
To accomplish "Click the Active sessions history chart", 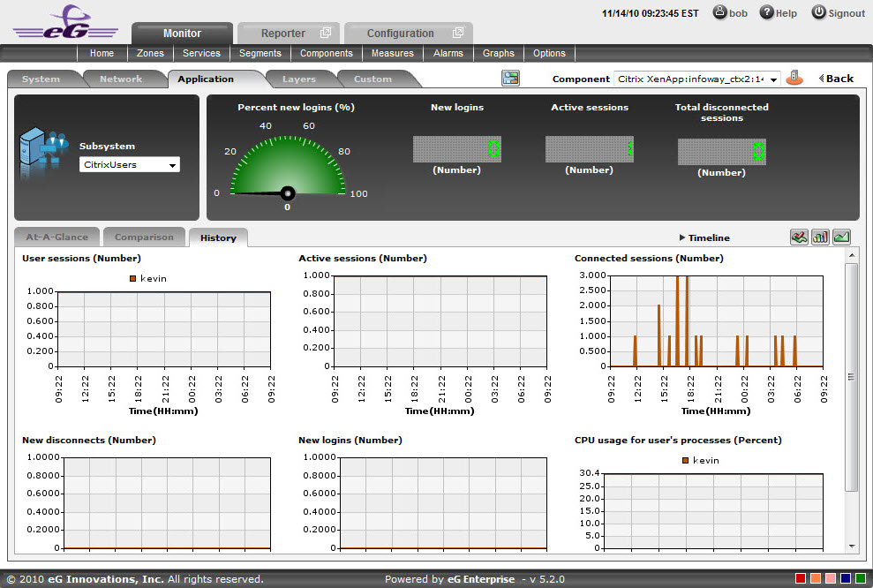I will coord(440,321).
